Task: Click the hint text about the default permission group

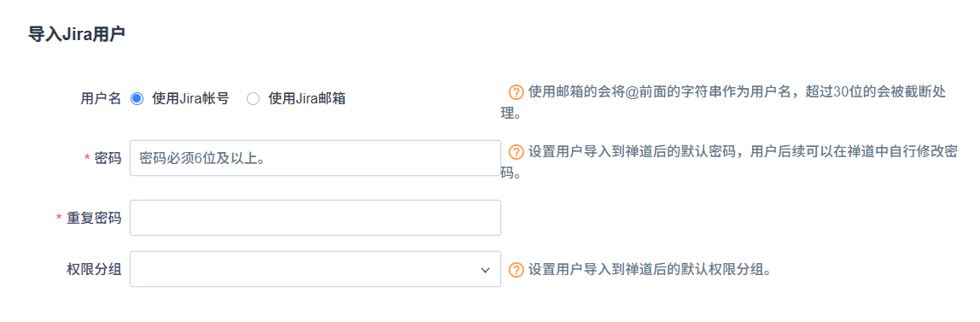Action: coord(649,270)
